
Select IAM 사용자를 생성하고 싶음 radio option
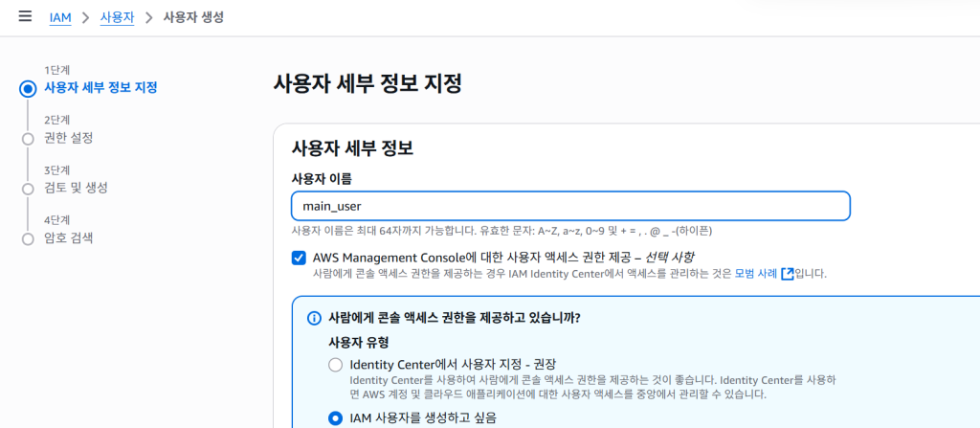click(336, 417)
